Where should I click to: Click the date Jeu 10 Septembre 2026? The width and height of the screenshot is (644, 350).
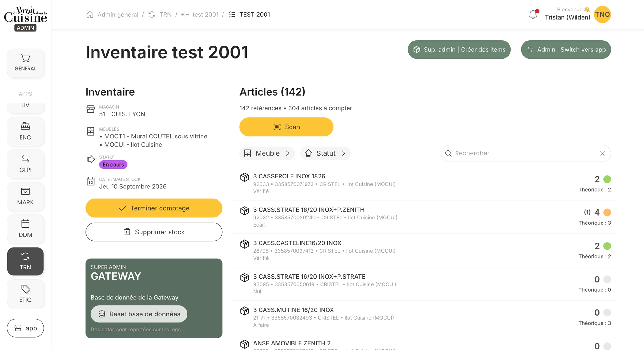point(133,187)
